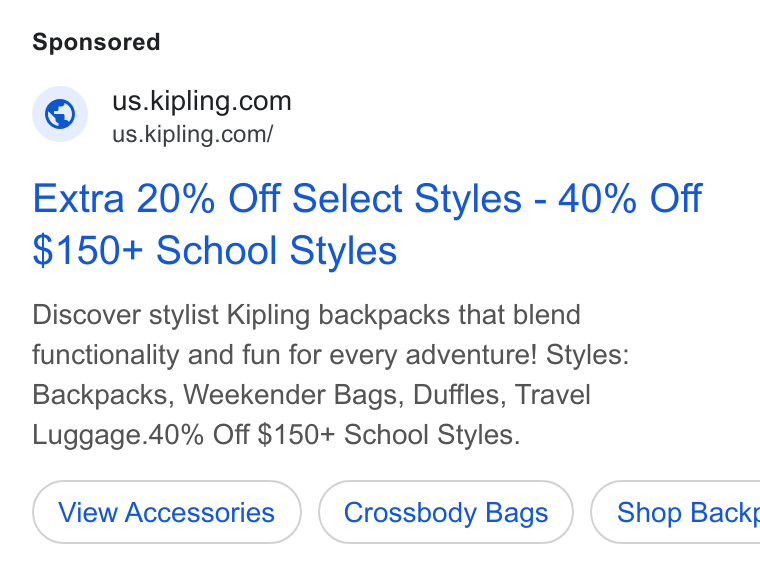Open the us.kipling.com site name
Image resolution: width=760 pixels, height=576 pixels.
click(x=202, y=101)
